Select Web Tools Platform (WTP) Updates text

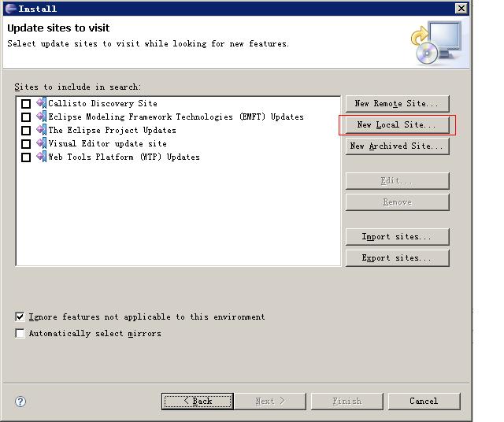click(x=124, y=157)
